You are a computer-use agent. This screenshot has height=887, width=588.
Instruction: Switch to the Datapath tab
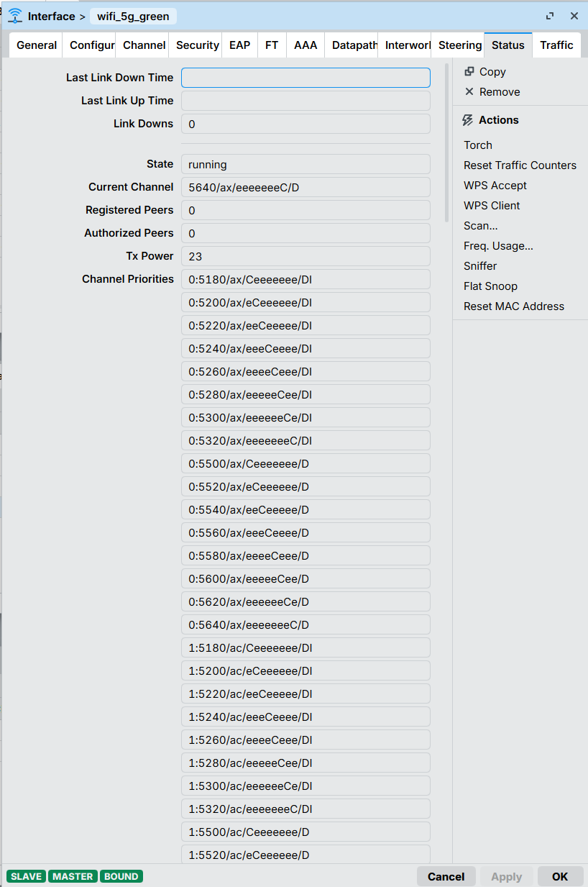pyautogui.click(x=352, y=45)
